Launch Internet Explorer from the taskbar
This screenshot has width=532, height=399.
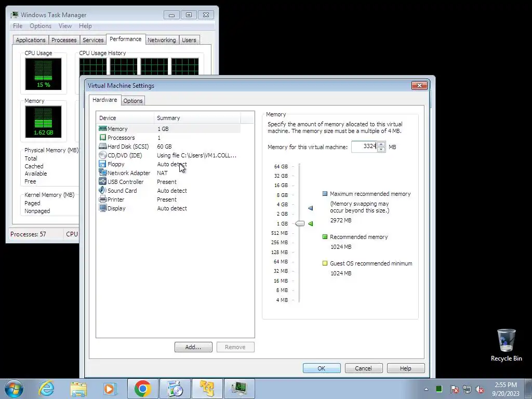(x=46, y=389)
